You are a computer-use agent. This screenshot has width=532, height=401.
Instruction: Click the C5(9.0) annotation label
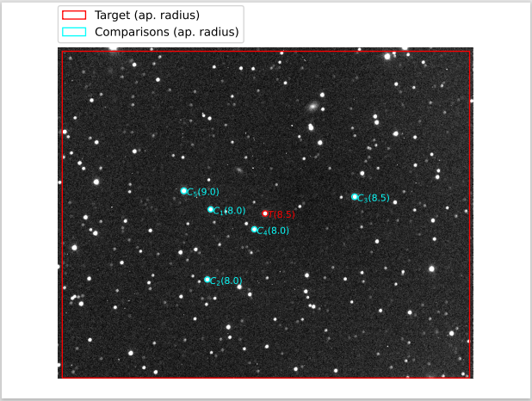click(x=204, y=193)
